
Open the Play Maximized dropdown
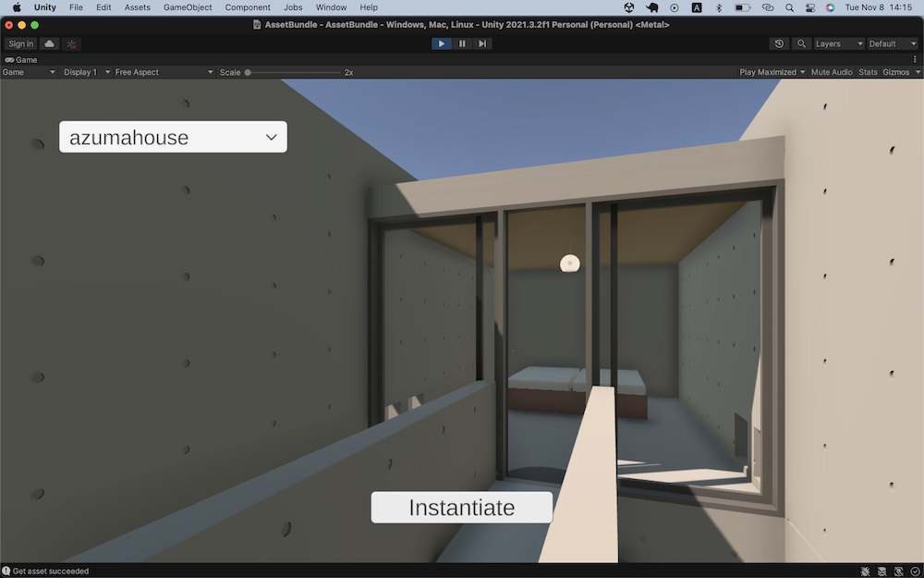click(772, 72)
